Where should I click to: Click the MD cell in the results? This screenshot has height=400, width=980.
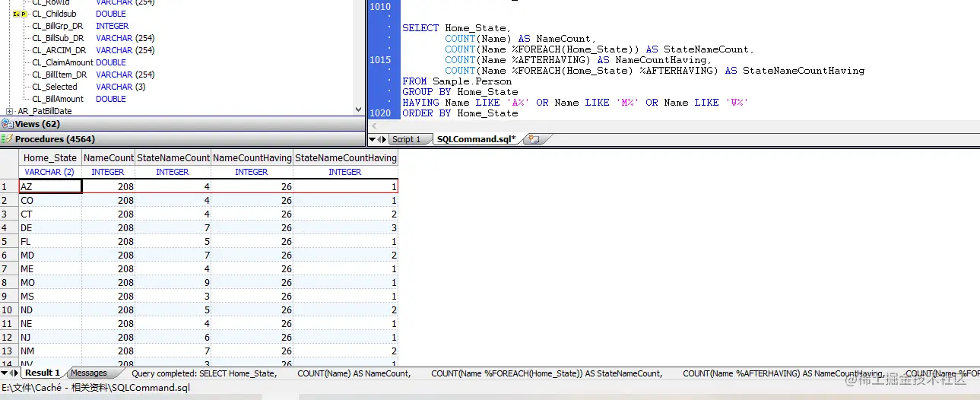tap(50, 255)
